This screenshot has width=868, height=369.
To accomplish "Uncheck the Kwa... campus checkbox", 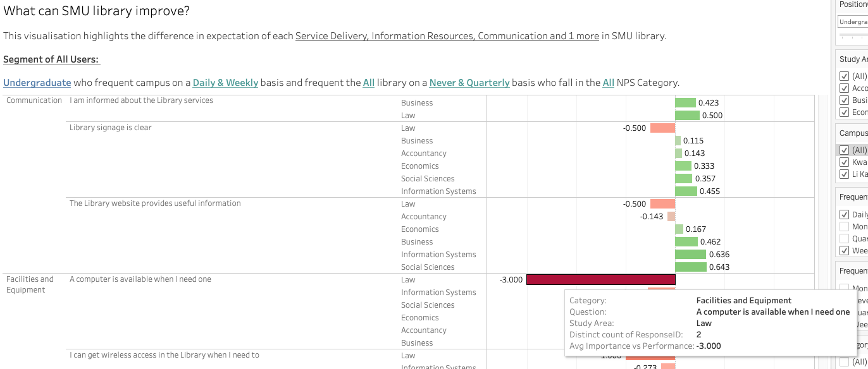I will point(844,162).
